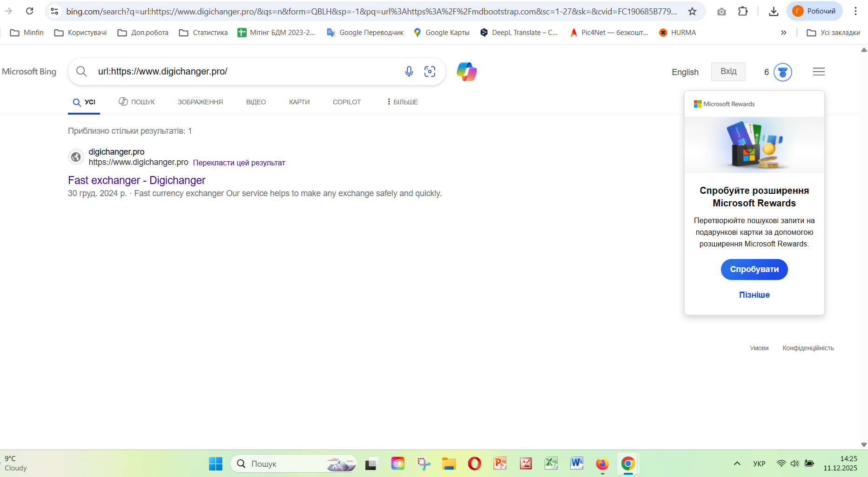Open the Fast exchanger - Digichanger result
The image size is (868, 477).
point(136,180)
